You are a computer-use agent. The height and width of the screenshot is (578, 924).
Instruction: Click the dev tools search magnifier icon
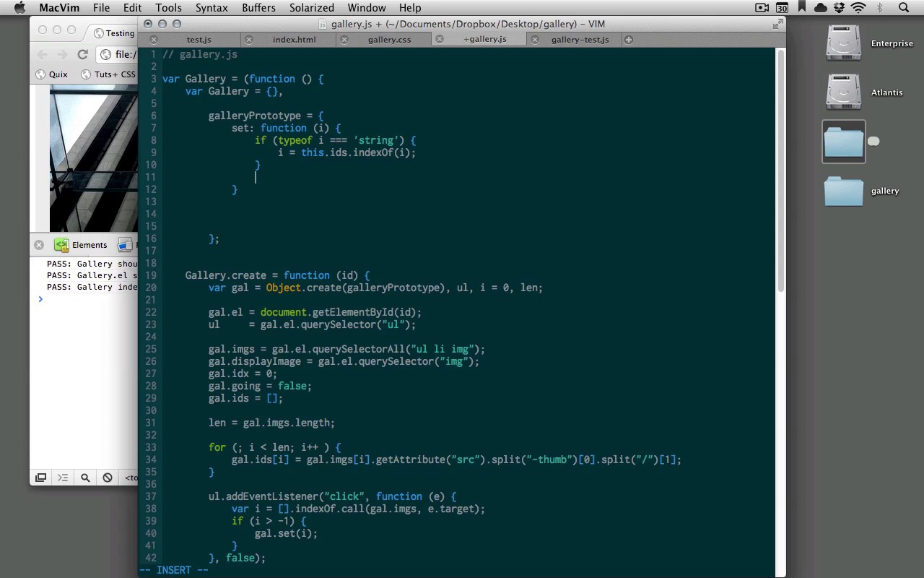coord(85,478)
